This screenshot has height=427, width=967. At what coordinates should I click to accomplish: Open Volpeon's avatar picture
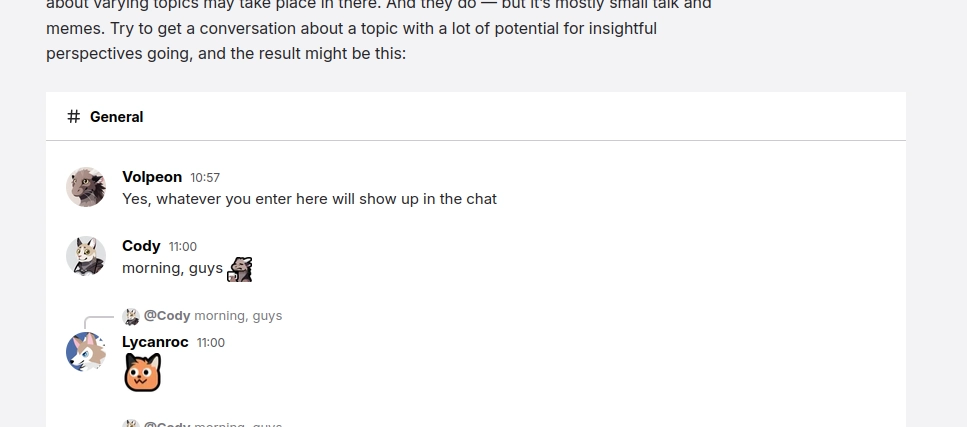(x=86, y=187)
